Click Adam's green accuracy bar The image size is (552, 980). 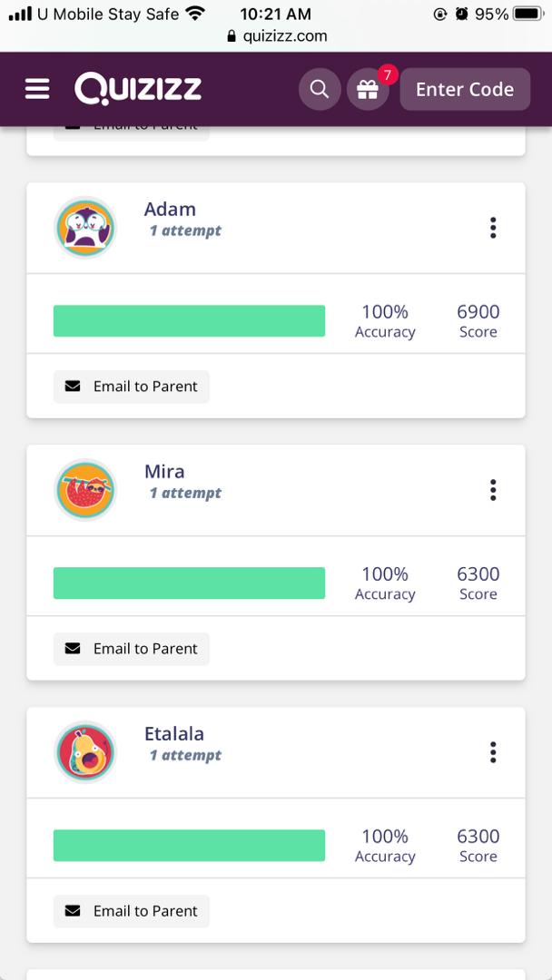(x=189, y=321)
